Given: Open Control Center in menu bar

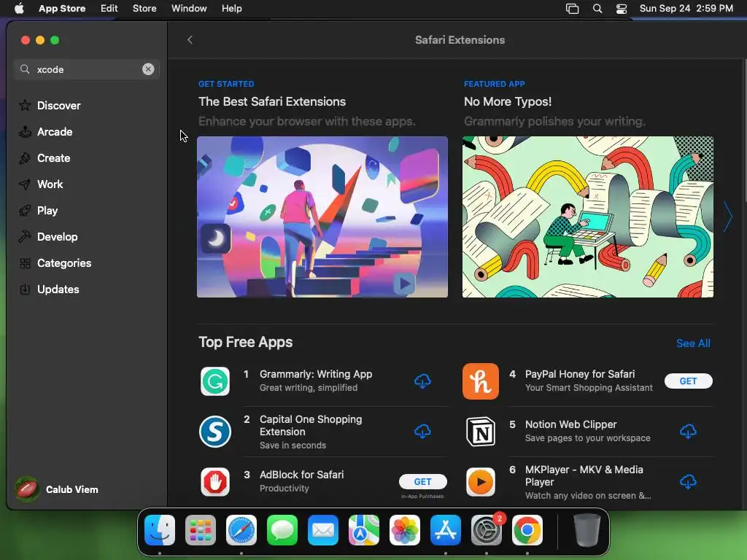Looking at the screenshot, I should (x=622, y=9).
